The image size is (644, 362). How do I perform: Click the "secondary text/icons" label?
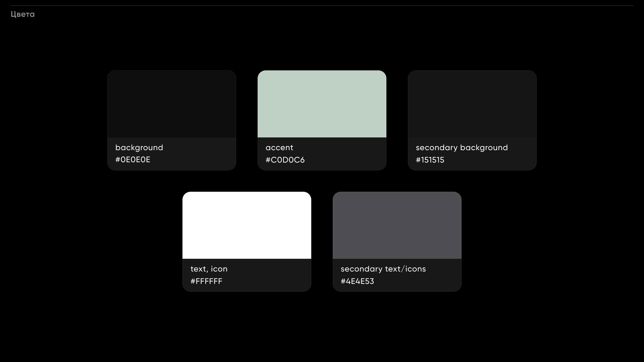point(383,269)
